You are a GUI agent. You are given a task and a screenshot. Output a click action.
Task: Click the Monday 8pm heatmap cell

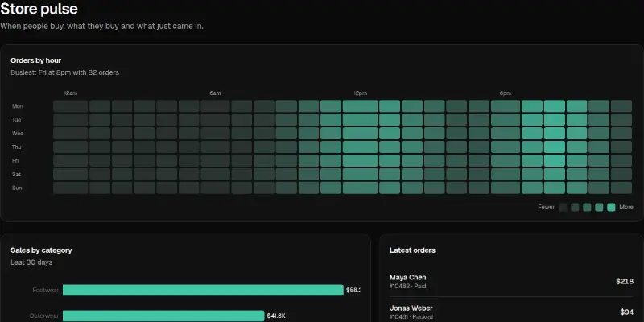[x=555, y=106]
